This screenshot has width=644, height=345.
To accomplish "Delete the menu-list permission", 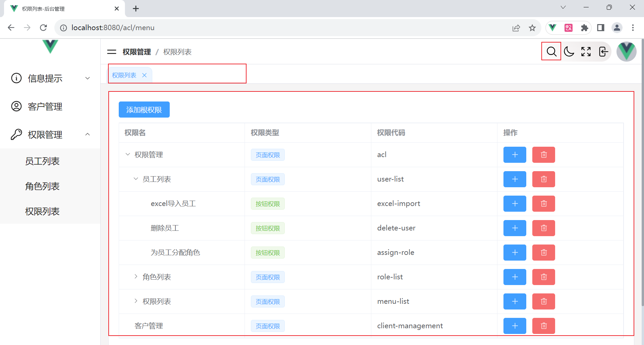I will coord(544,301).
